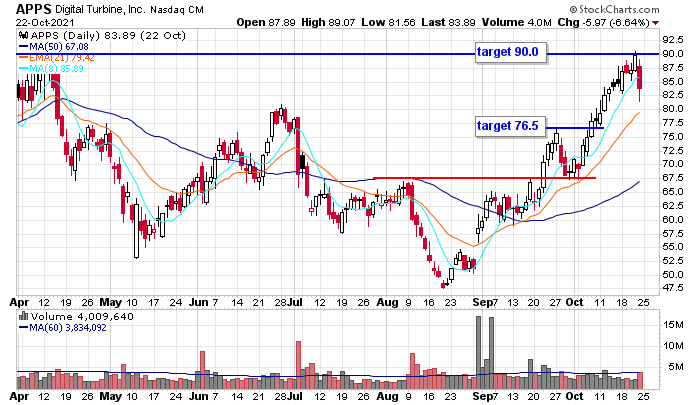
Task: Open the StockCharts.com copyright link
Action: [x=615, y=9]
